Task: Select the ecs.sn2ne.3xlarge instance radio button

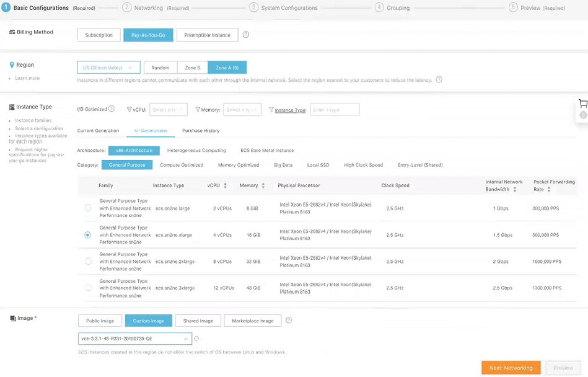Action: [x=88, y=288]
